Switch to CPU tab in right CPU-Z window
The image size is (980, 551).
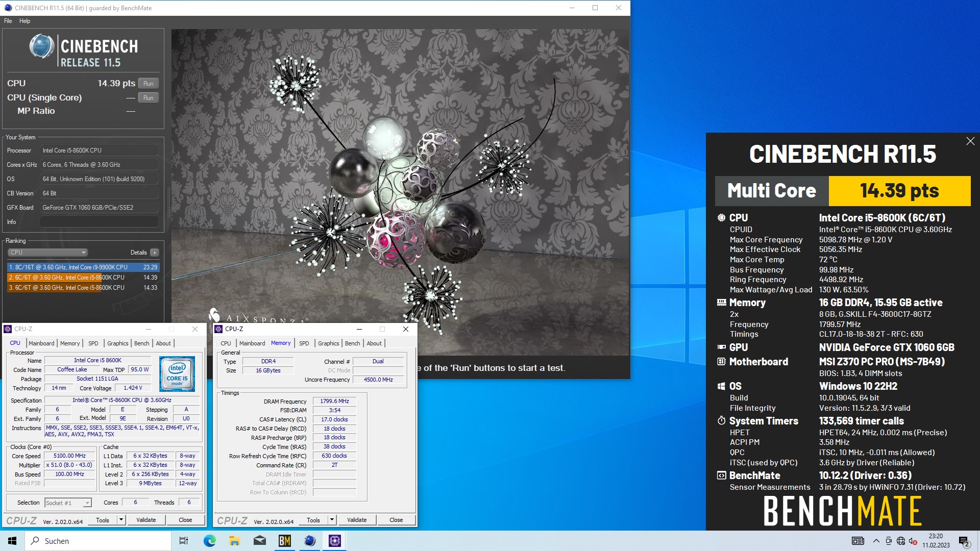point(226,343)
